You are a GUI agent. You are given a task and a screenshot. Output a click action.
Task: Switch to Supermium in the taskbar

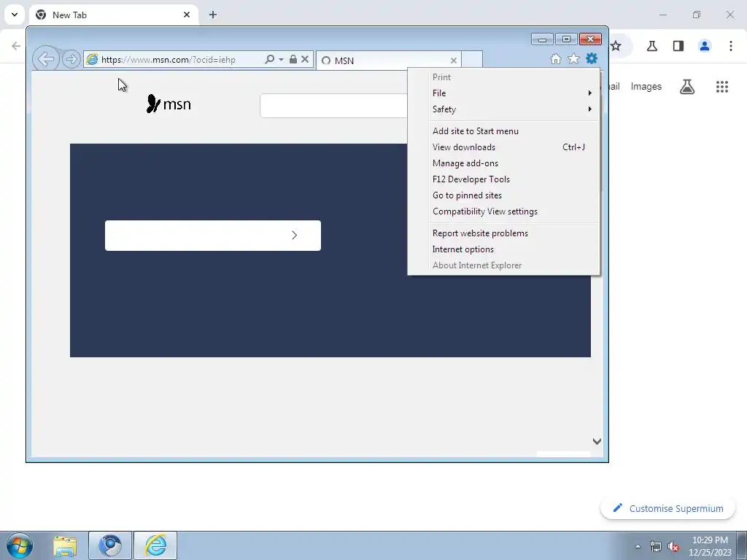click(110, 545)
